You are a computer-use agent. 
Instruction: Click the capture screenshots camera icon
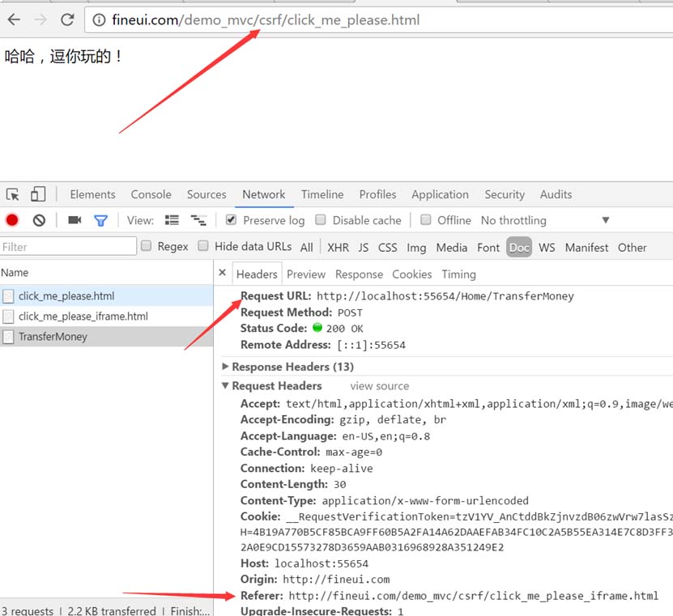click(x=75, y=220)
